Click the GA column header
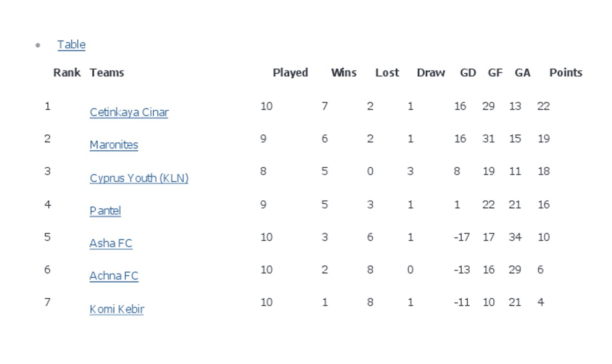This screenshot has width=612, height=364. 523,73
